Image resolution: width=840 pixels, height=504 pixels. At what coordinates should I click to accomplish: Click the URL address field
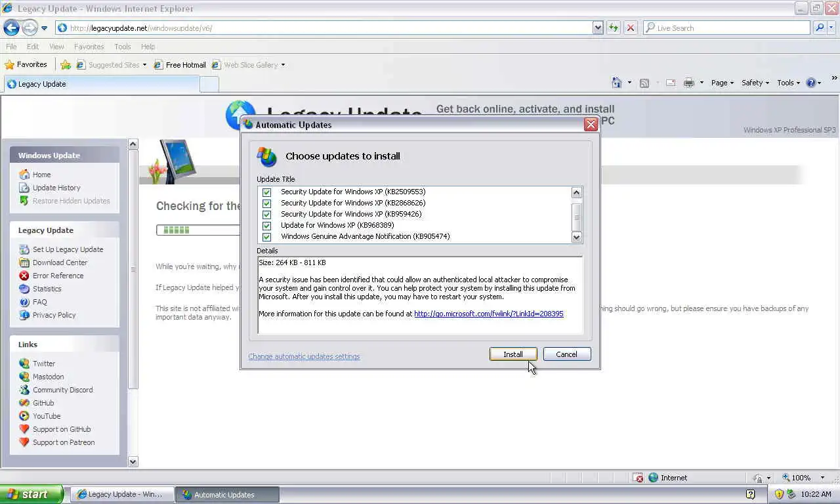324,28
